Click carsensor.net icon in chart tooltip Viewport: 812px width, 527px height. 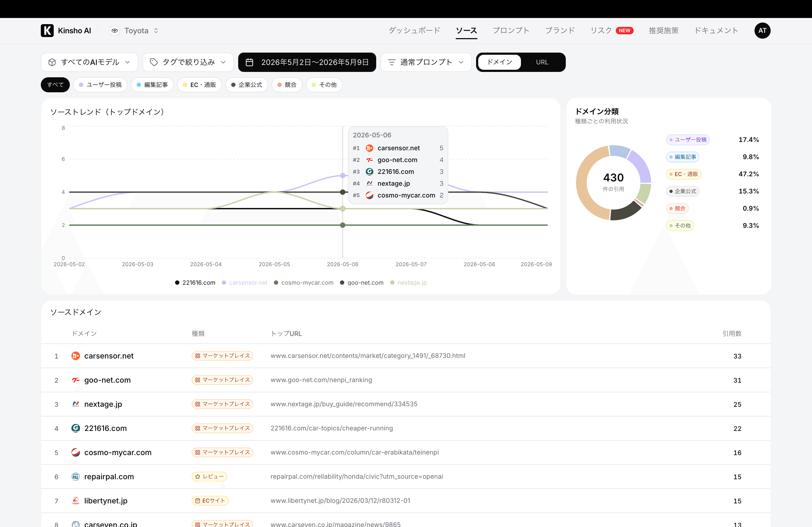(369, 148)
